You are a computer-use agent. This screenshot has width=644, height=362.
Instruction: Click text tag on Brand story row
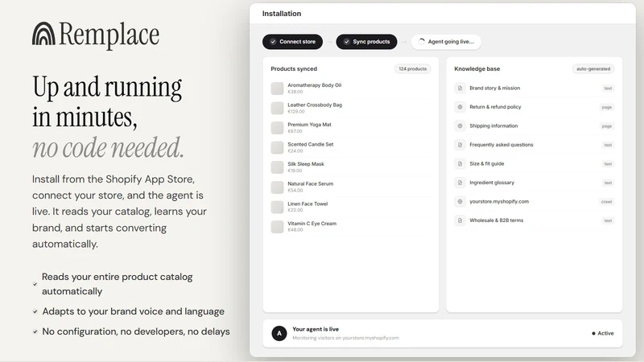pyautogui.click(x=608, y=88)
